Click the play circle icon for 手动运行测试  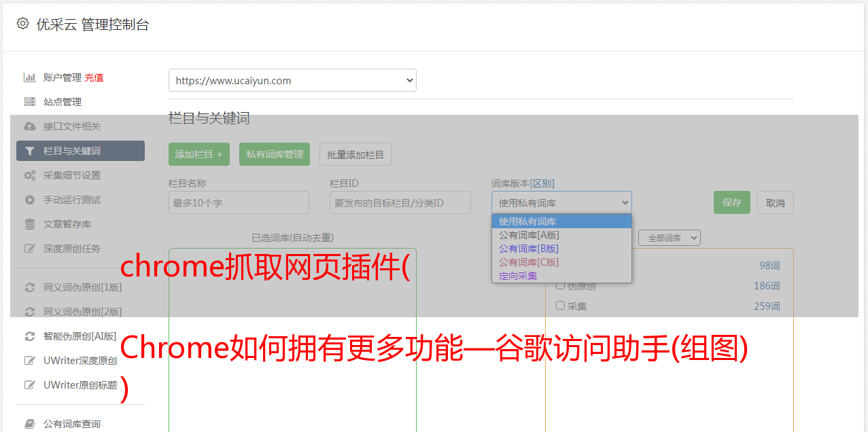(29, 200)
